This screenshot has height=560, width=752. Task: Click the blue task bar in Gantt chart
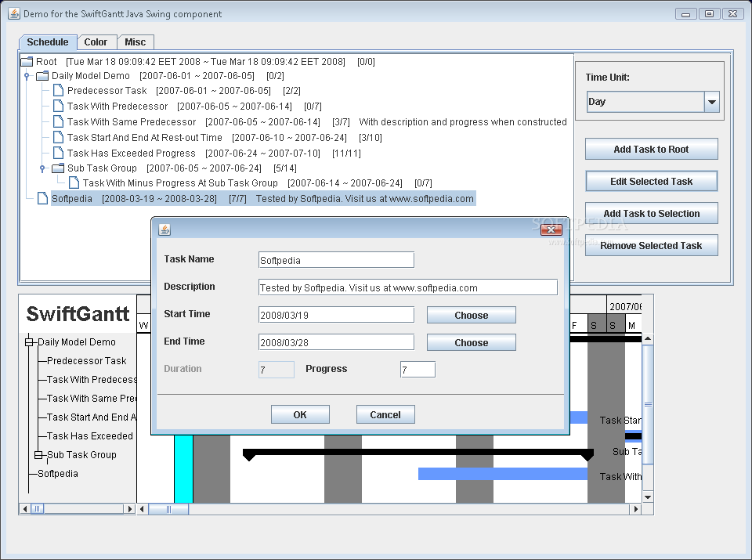[x=503, y=474]
